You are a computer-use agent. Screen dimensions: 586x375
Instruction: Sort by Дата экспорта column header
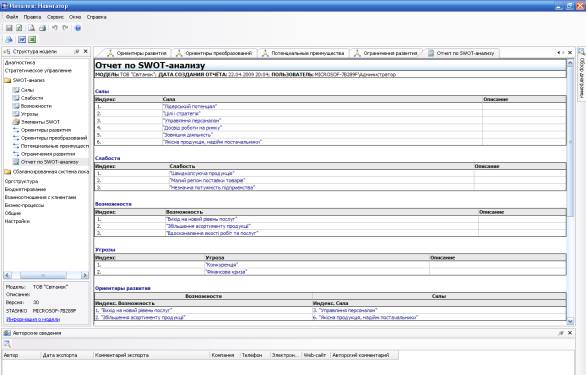pos(66,355)
